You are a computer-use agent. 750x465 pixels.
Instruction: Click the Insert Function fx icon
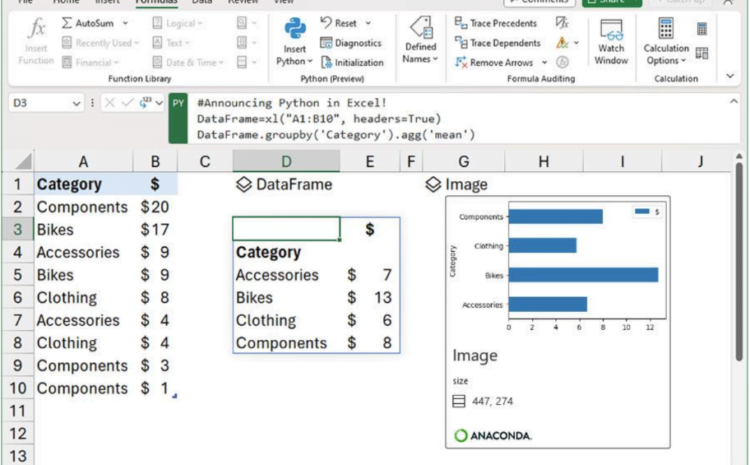[36, 28]
